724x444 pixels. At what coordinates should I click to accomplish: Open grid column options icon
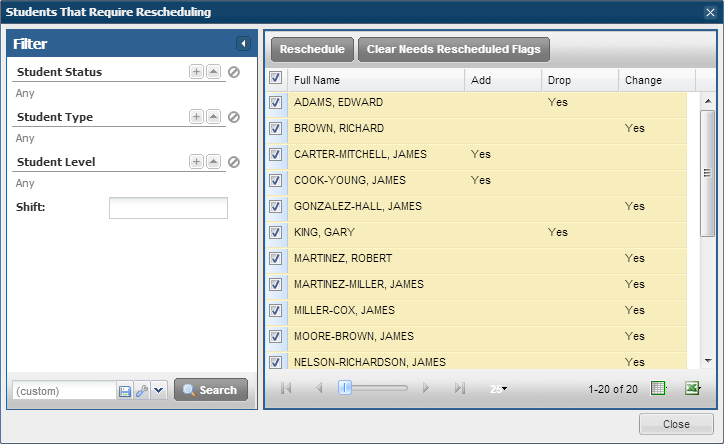[x=658, y=388]
